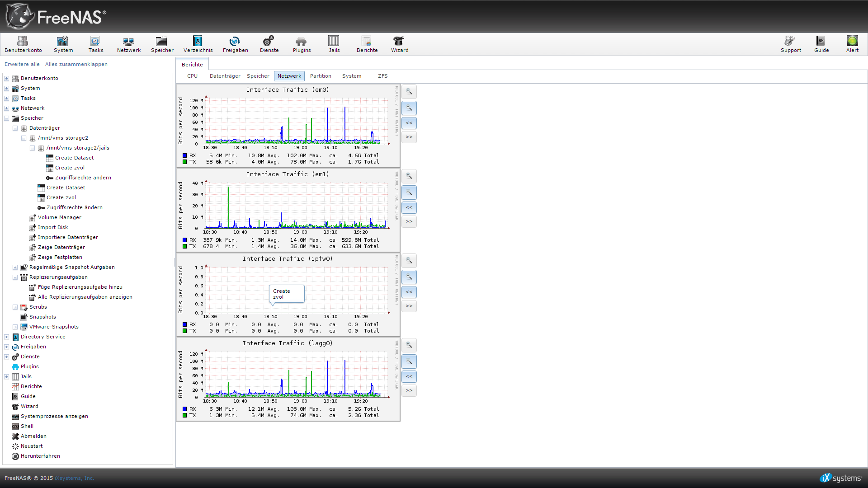
Task: Go forward in time on lagg0 graph
Action: click(x=409, y=390)
